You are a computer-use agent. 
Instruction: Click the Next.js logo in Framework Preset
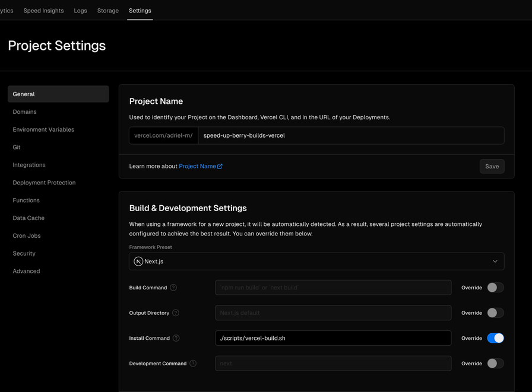pos(138,261)
